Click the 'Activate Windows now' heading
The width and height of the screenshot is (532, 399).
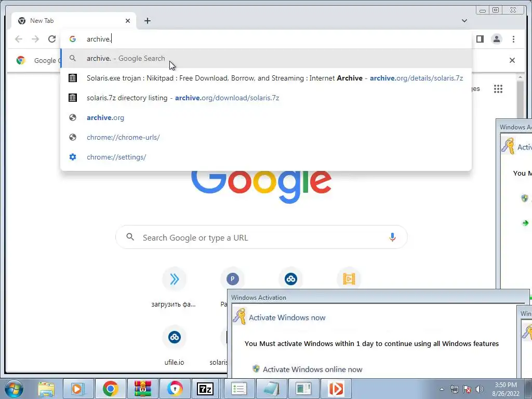pos(287,317)
